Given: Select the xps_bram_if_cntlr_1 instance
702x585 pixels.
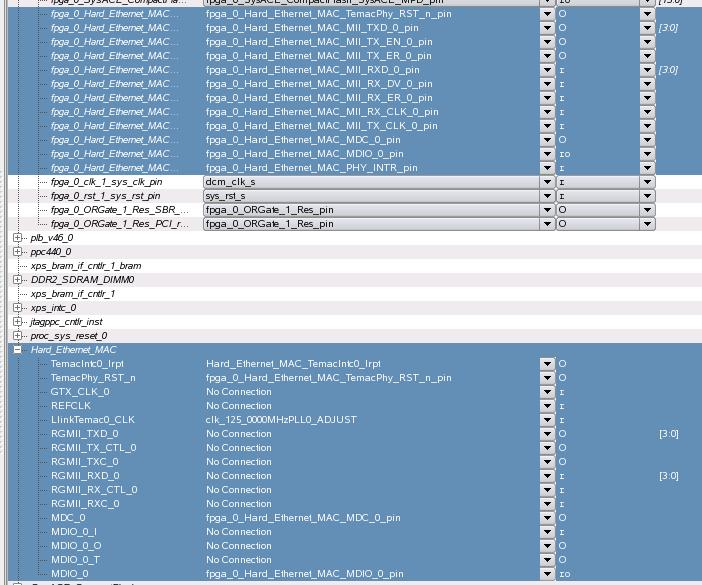Looking at the screenshot, I should (72, 294).
